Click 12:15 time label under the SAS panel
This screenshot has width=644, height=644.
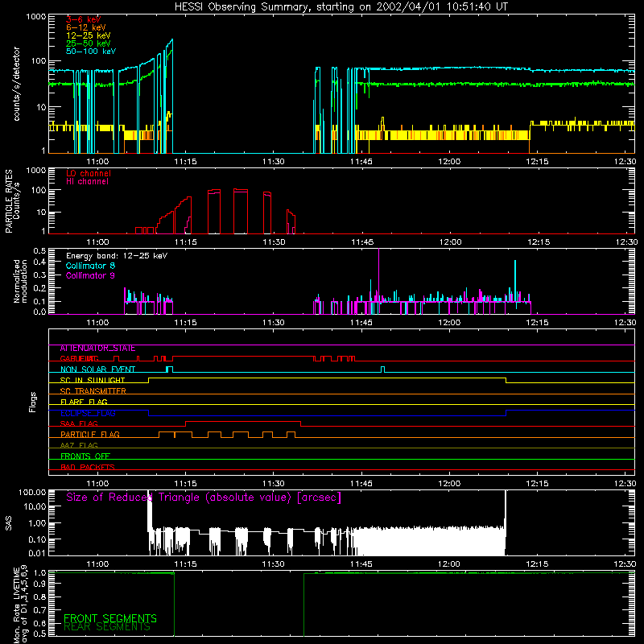[x=537, y=564]
